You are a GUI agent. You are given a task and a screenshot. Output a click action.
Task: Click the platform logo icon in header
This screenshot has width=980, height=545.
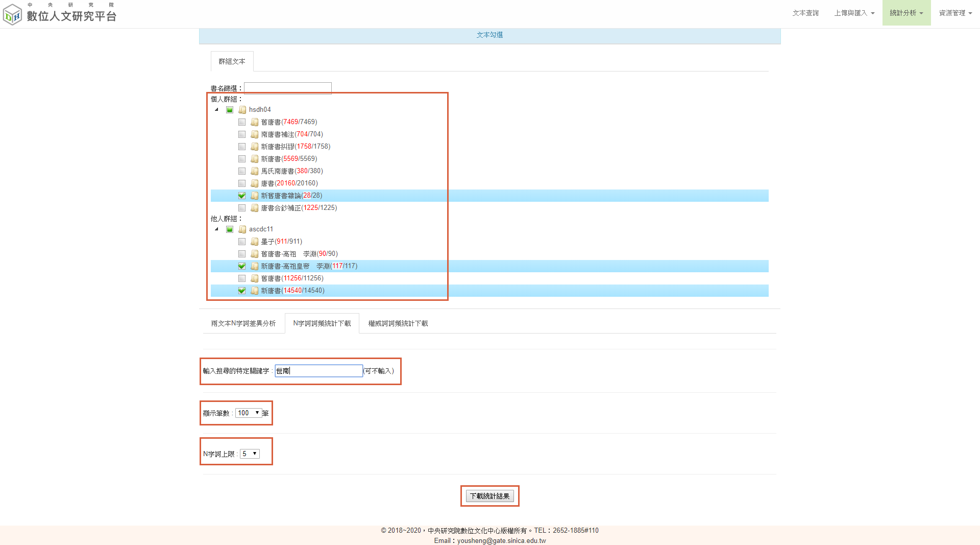12,14
